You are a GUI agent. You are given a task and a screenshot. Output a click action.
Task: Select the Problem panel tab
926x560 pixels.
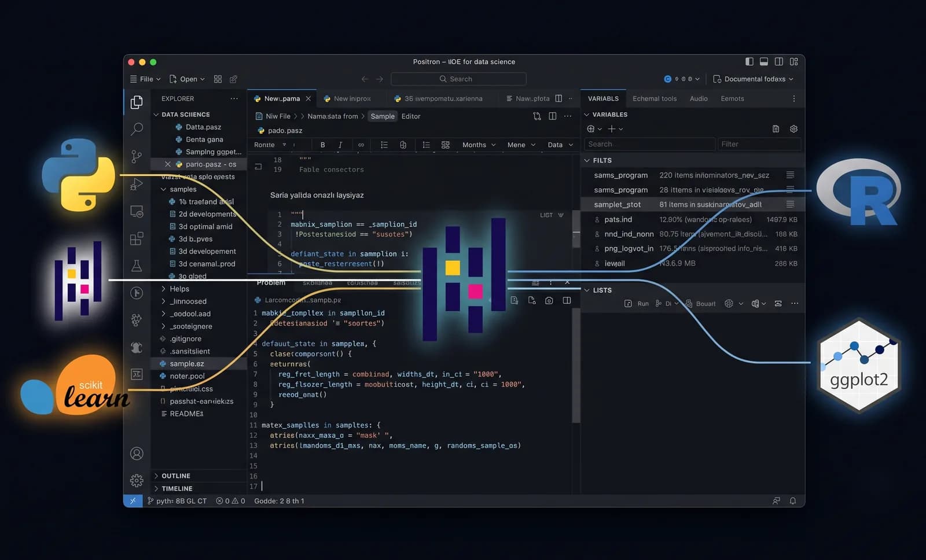click(x=271, y=283)
